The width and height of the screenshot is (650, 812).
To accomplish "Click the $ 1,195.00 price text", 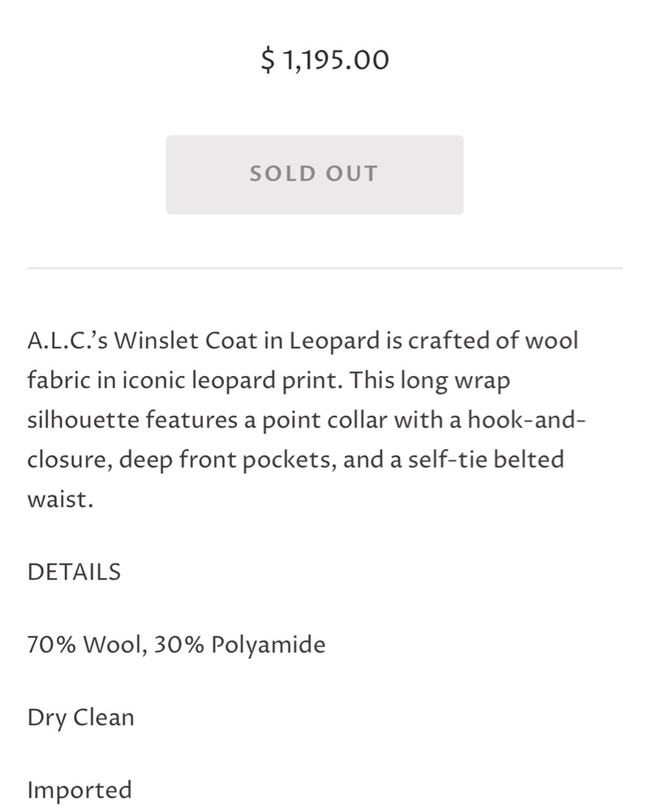I will point(325,60).
